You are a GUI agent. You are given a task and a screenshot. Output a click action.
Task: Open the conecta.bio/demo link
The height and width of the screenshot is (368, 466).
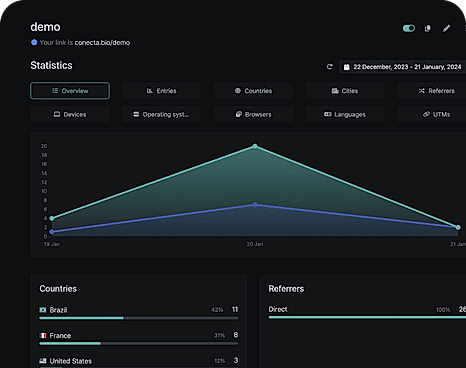coord(102,42)
